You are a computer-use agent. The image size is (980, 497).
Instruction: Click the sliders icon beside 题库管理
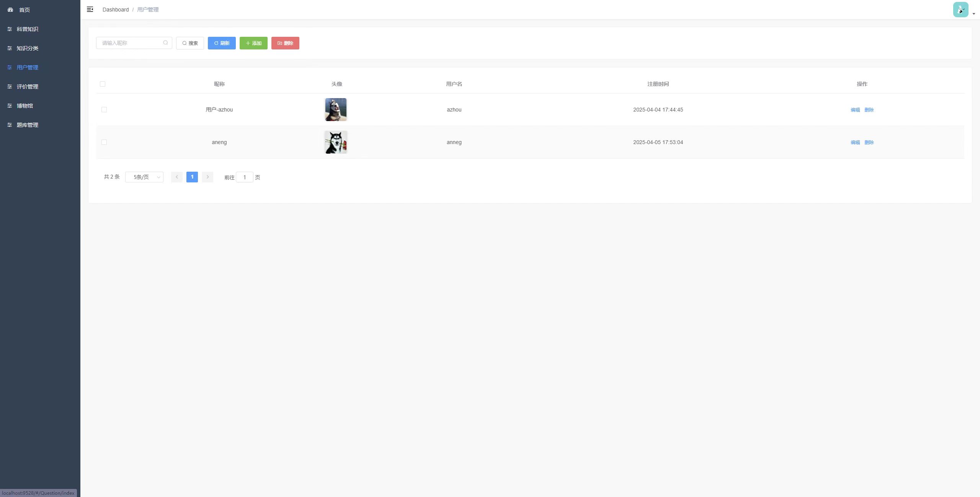10,125
